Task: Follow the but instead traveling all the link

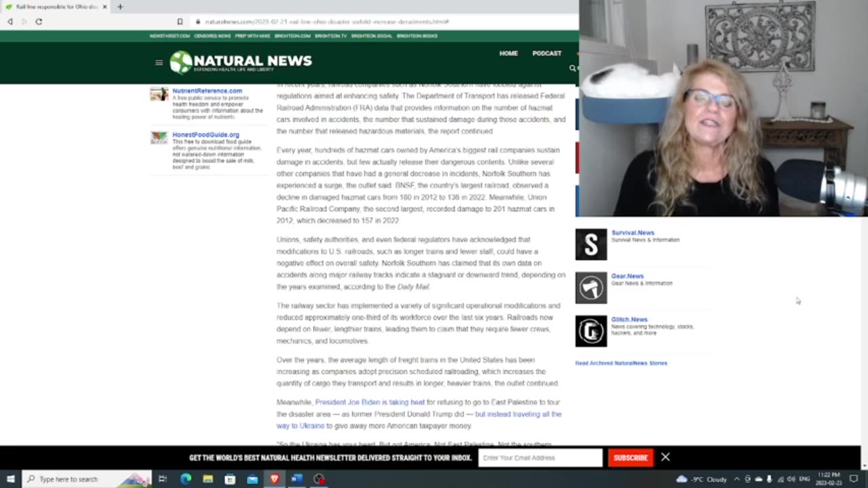Action: click(x=518, y=414)
